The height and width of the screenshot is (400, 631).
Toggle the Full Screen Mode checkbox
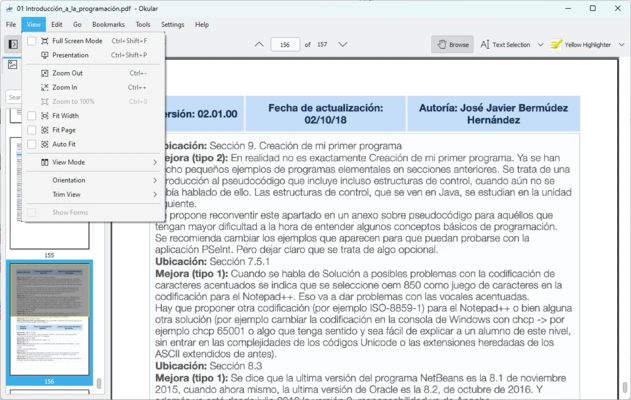(x=32, y=41)
